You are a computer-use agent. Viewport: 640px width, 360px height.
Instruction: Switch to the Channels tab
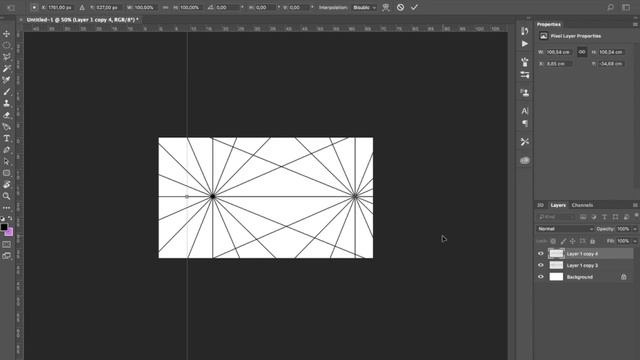pyautogui.click(x=582, y=205)
